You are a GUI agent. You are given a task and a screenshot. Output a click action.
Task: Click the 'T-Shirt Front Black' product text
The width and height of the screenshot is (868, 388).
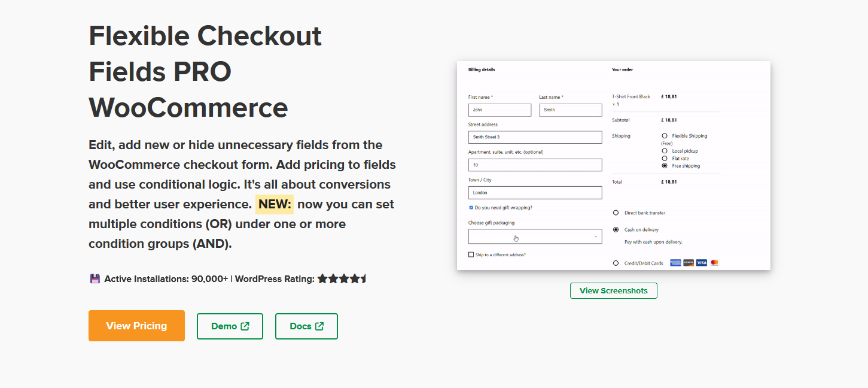631,96
